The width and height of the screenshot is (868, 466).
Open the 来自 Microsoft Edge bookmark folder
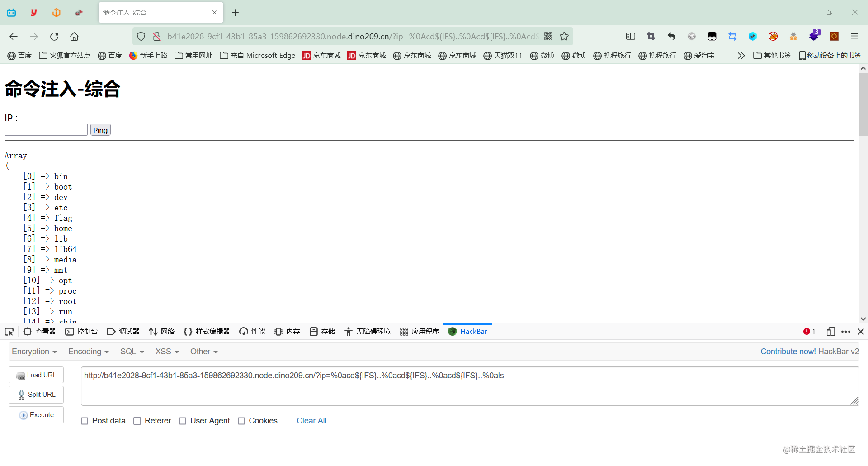tap(257, 56)
